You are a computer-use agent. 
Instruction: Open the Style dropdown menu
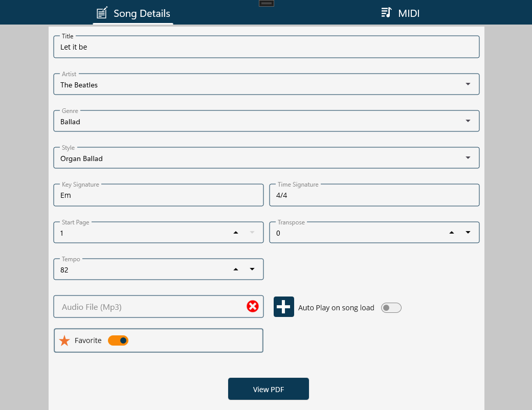click(x=468, y=158)
